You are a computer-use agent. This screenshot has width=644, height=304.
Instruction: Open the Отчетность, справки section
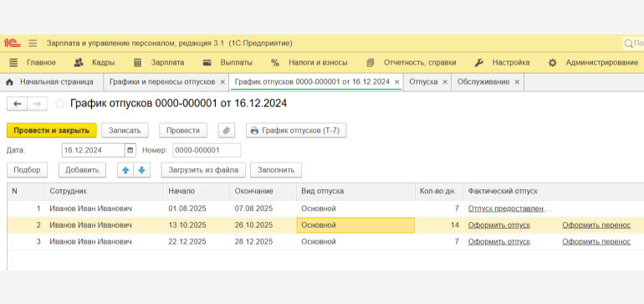(x=420, y=63)
